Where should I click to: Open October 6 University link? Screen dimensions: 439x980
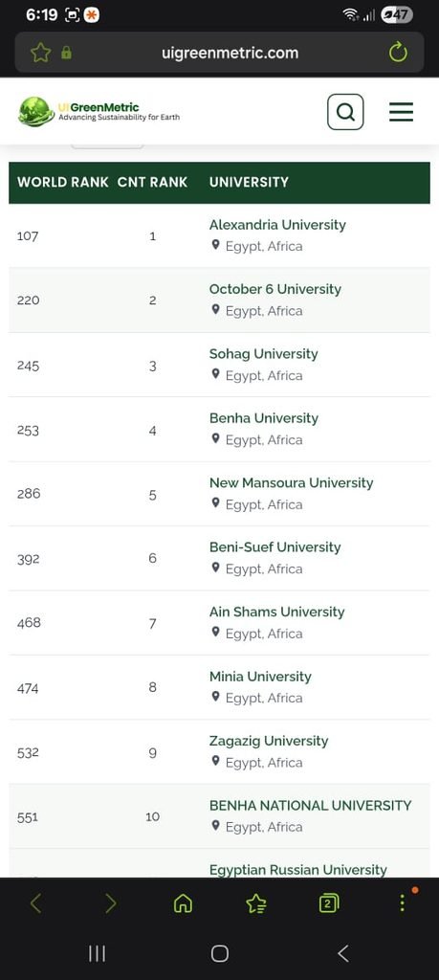click(x=275, y=289)
